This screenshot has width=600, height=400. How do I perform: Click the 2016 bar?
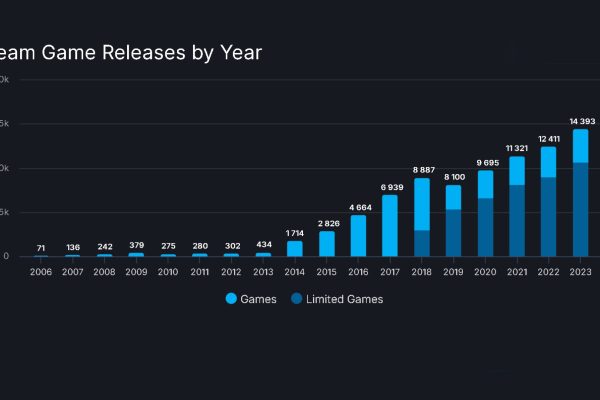(x=358, y=235)
